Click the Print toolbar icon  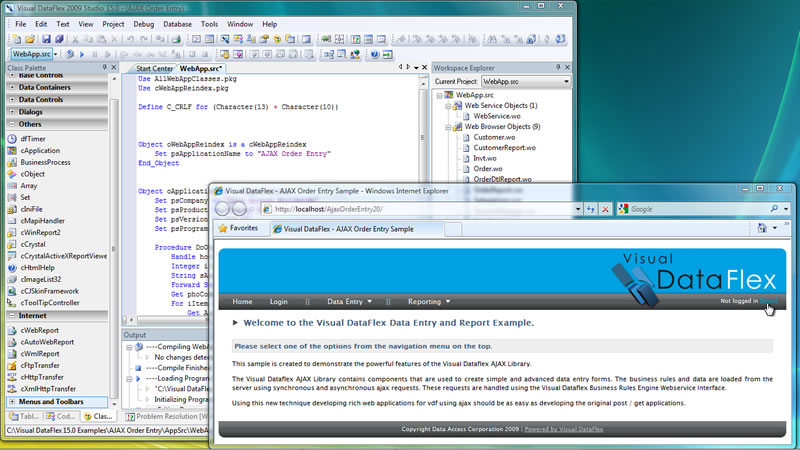(x=176, y=39)
